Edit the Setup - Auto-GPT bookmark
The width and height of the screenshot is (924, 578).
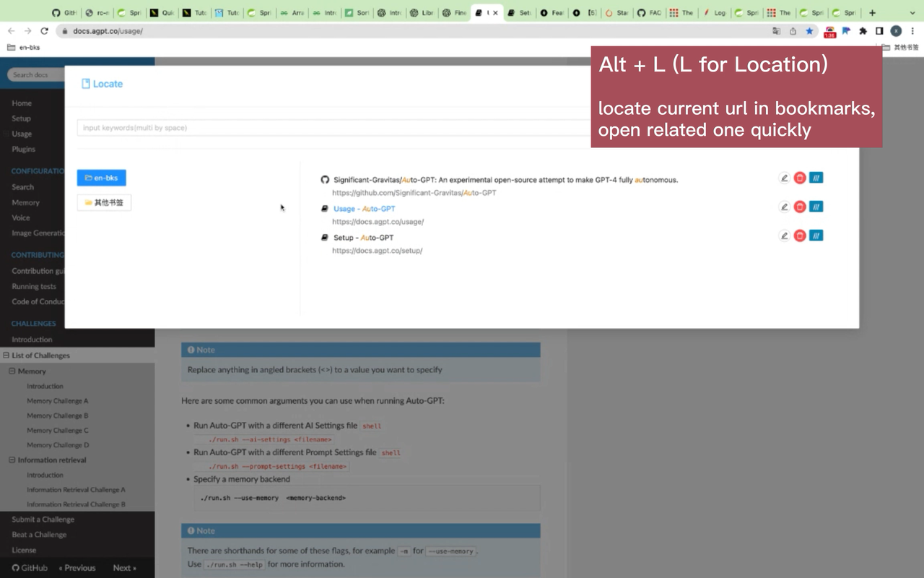point(784,236)
